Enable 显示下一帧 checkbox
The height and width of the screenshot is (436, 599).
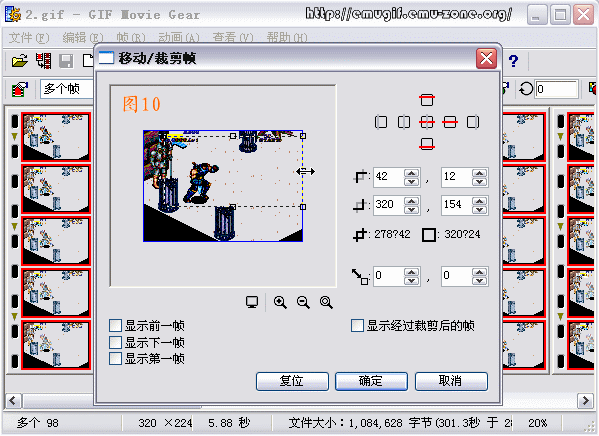point(115,342)
